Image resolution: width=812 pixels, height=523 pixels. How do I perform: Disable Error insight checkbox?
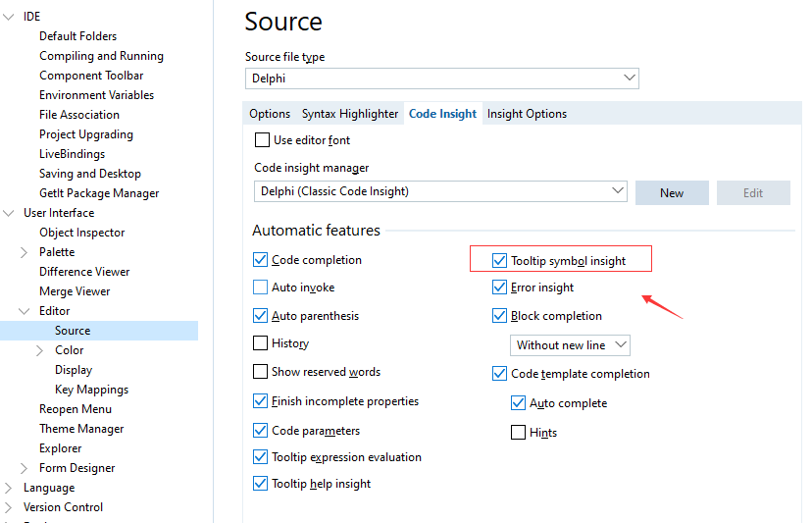500,288
